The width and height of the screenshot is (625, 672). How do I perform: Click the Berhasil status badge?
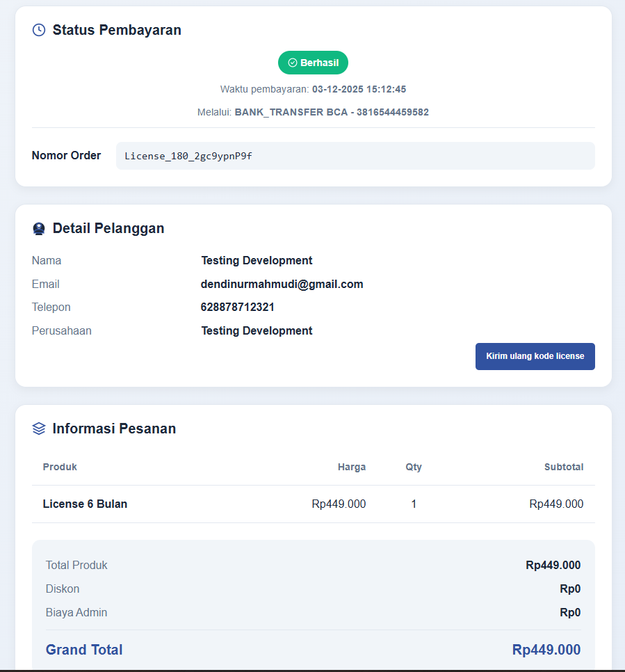tap(313, 63)
